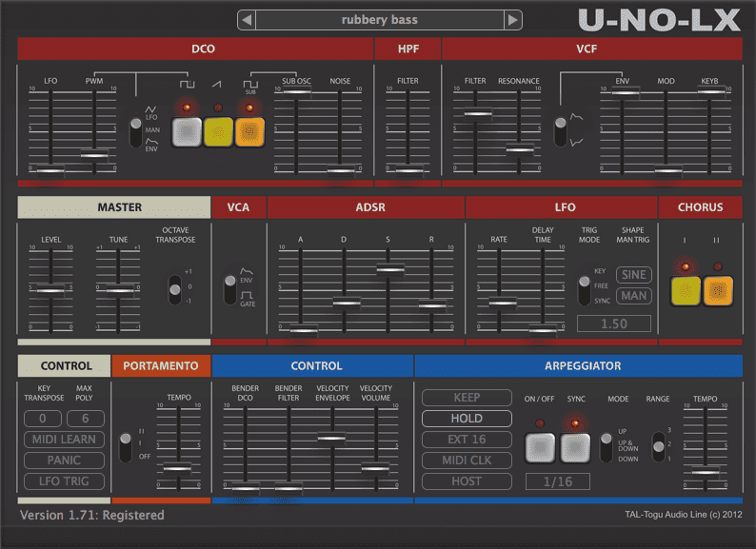This screenshot has width=756, height=549.
Task: Adjust the BENDER FILTER slider
Action: pos(288,487)
